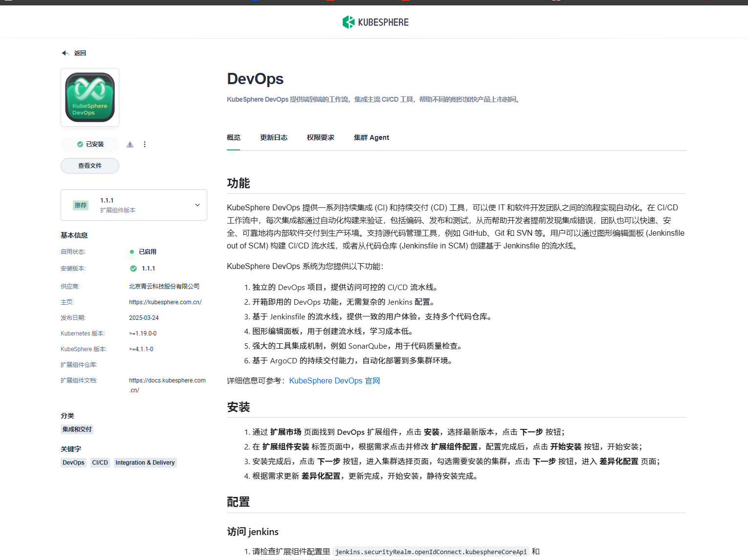Screen dimensions: 748x560
Task: Click the DevOps page title
Action: tap(255, 79)
